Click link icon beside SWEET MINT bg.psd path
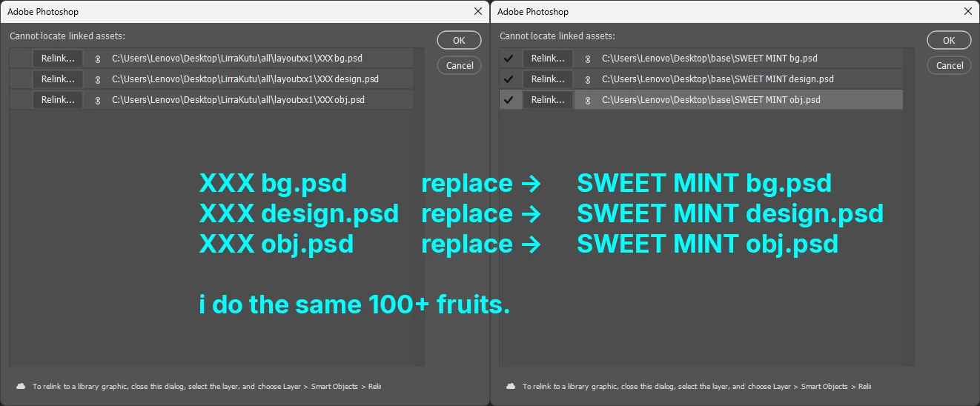 point(587,59)
